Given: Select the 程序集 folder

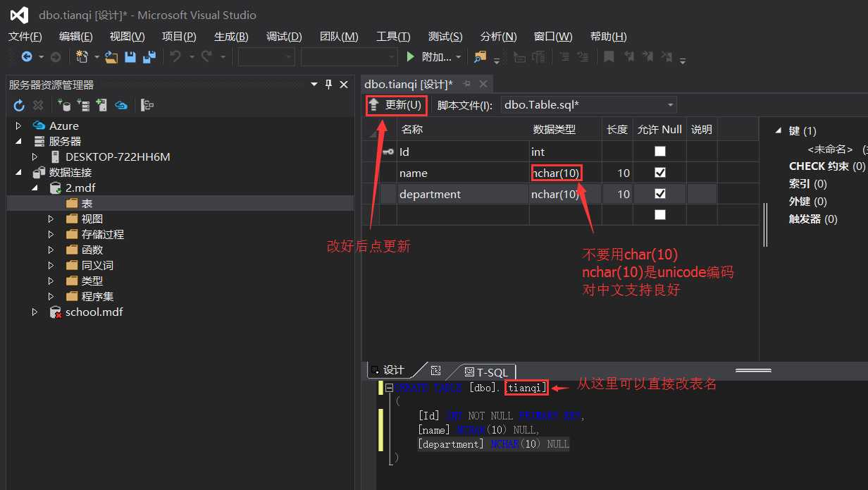Looking at the screenshot, I should point(97,297).
